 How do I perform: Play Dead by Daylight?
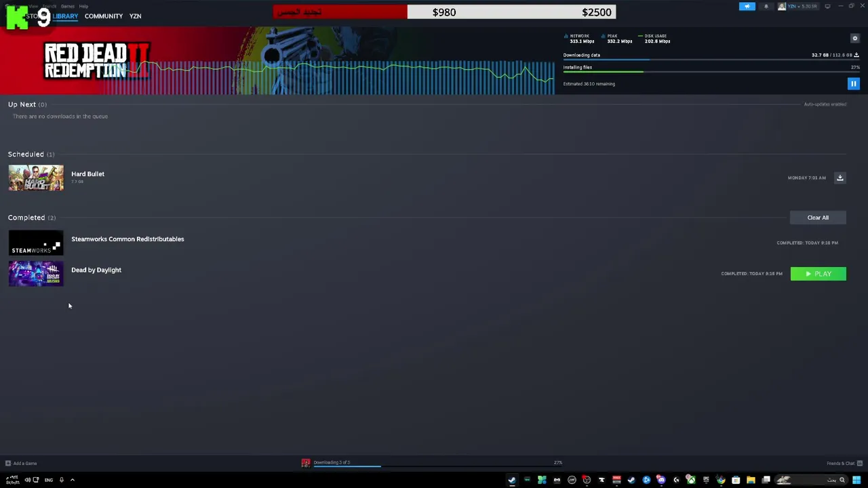pos(818,274)
